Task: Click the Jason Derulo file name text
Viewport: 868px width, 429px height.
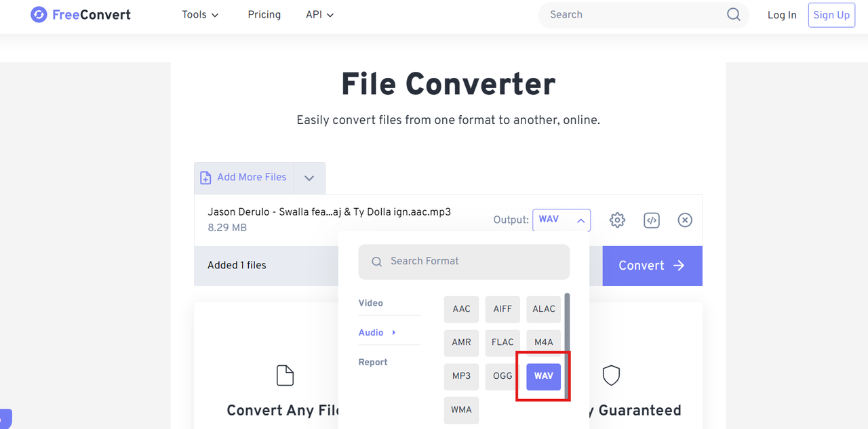Action: pyautogui.click(x=329, y=212)
